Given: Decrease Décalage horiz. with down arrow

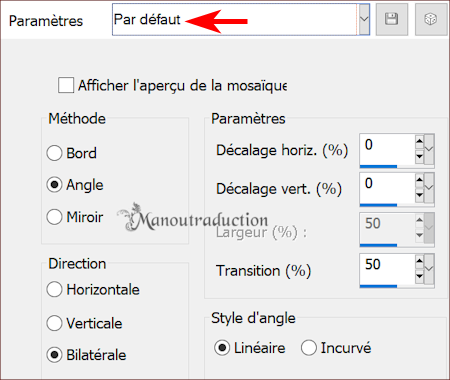Looking at the screenshot, I should point(419,156).
